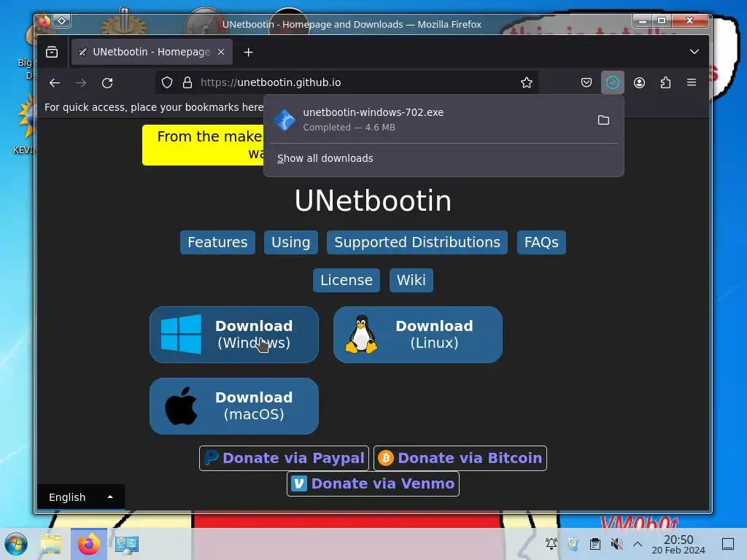Click the muted volume tray icon
The image size is (747, 560).
click(x=616, y=544)
